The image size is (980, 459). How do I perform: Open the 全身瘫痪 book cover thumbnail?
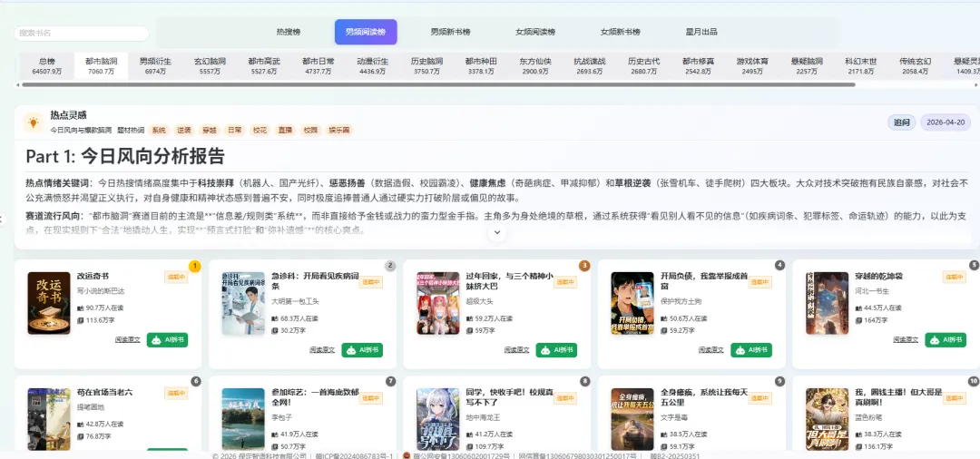point(632,419)
